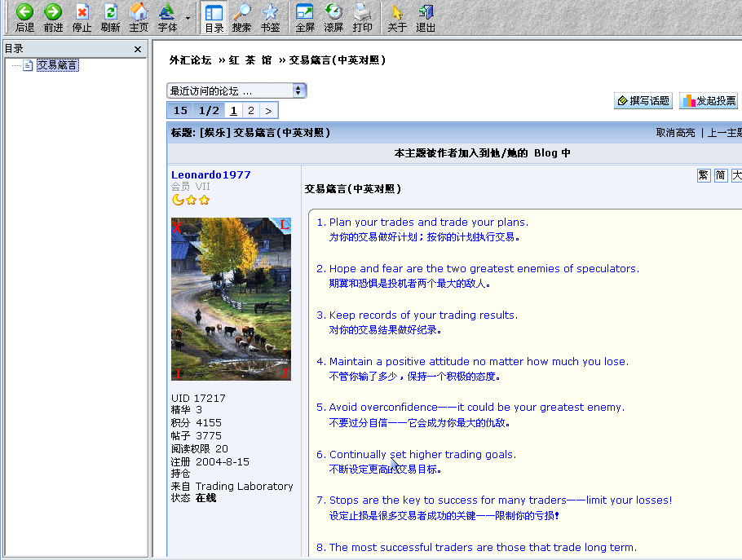Open the Leonardo1977 user profile link
742x560 pixels.
(x=211, y=175)
